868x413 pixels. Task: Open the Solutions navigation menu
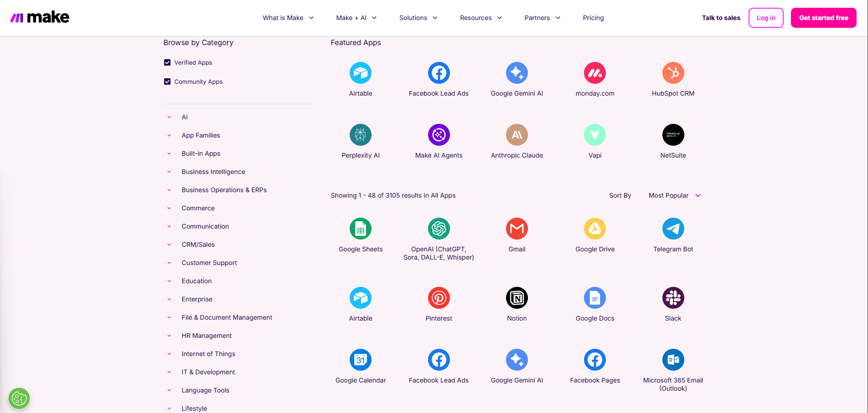(x=418, y=18)
